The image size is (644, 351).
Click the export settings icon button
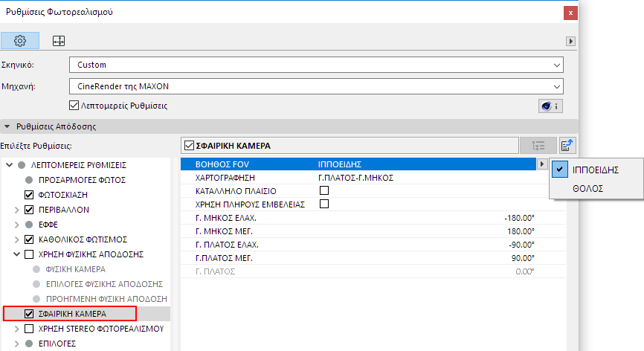pos(567,146)
